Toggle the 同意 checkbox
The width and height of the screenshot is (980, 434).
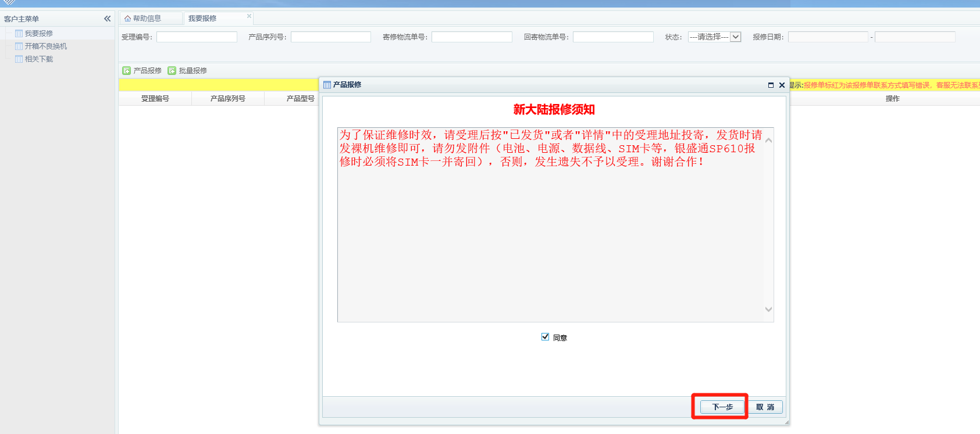click(x=545, y=337)
